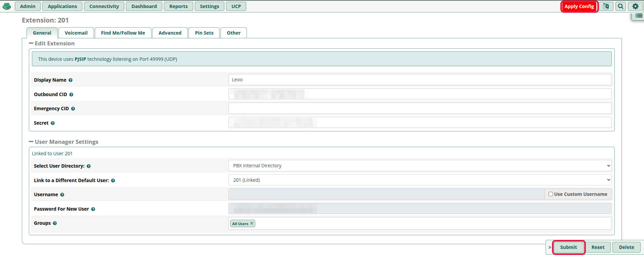Image resolution: width=644 pixels, height=257 pixels.
Task: Open the Connectivity menu
Action: 104,6
